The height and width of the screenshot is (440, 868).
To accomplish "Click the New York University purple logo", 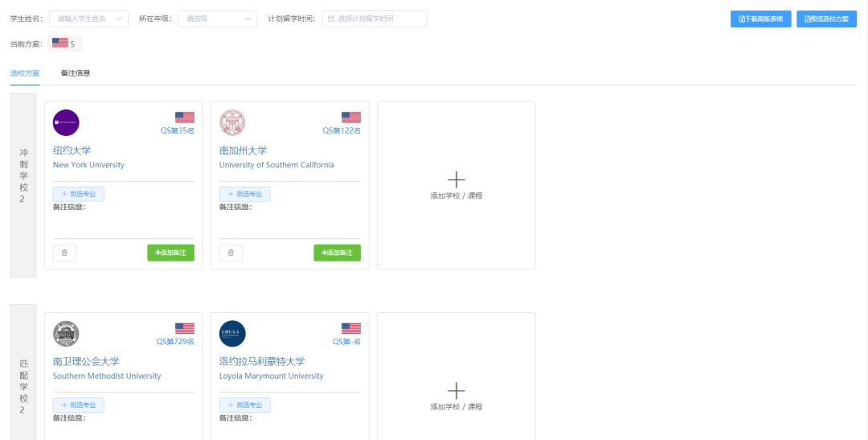I will click(66, 123).
